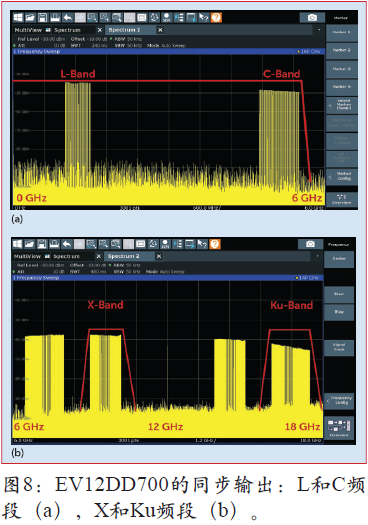Viewport: 368px width, 525px height.
Task: Click the Center frequency softkey
Action: (x=339, y=258)
